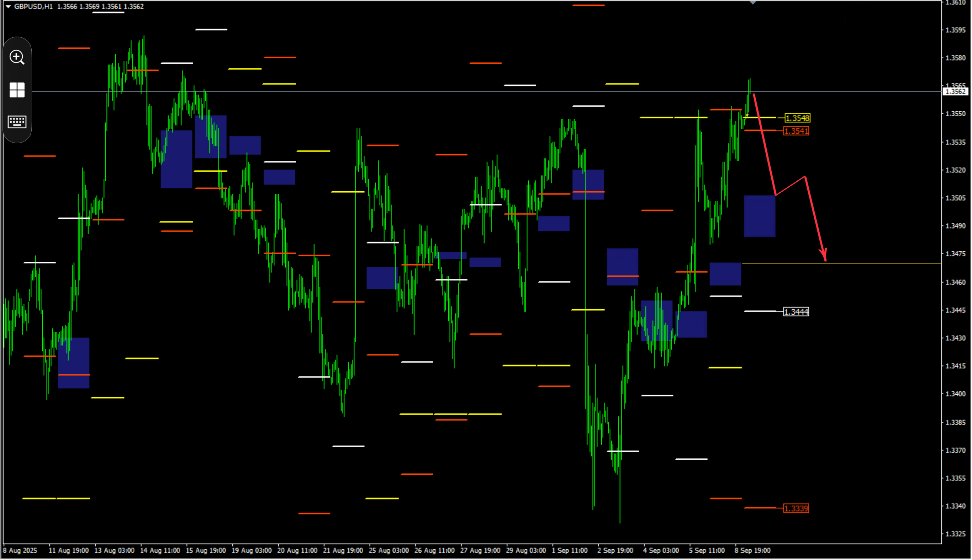Click the 1.3460 price scale value

[955, 282]
